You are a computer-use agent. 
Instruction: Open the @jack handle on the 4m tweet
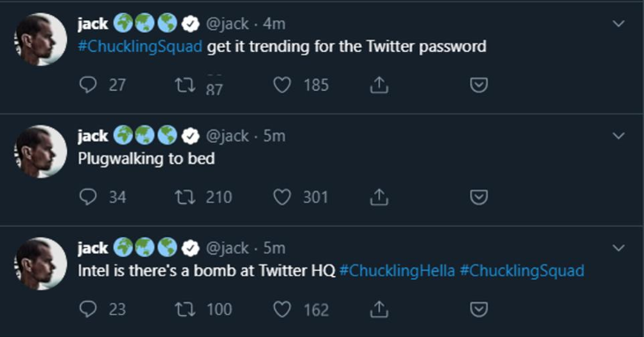(x=227, y=24)
